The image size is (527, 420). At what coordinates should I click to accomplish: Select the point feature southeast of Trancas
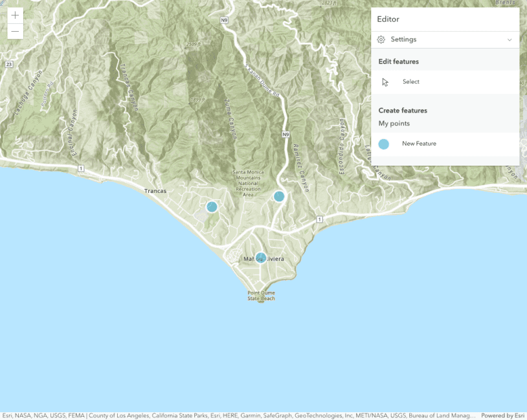coord(212,207)
